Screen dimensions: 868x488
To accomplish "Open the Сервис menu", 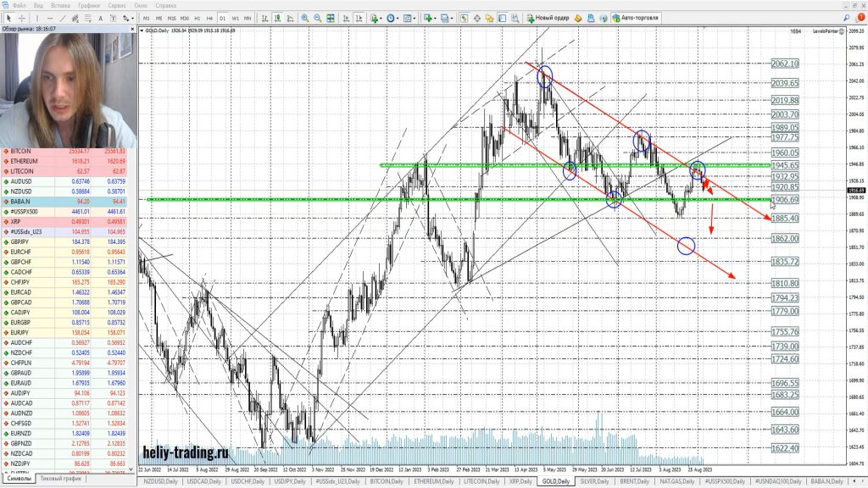I will (x=116, y=5).
